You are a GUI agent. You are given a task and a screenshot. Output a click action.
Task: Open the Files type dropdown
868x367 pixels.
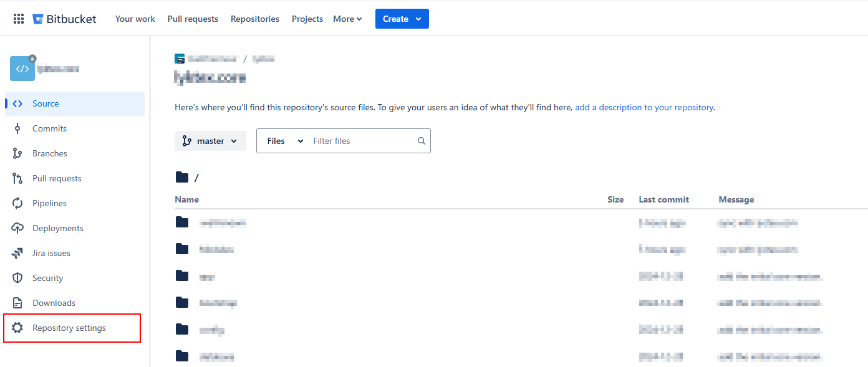(285, 141)
